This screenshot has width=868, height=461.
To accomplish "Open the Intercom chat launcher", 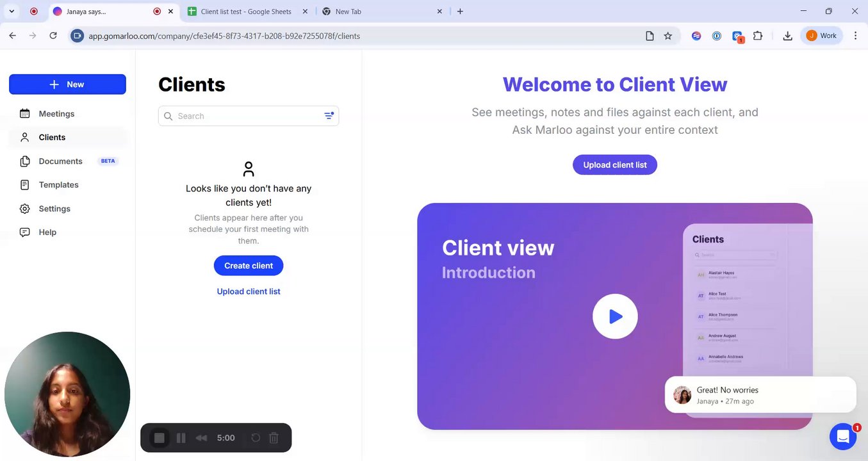I will pyautogui.click(x=843, y=437).
